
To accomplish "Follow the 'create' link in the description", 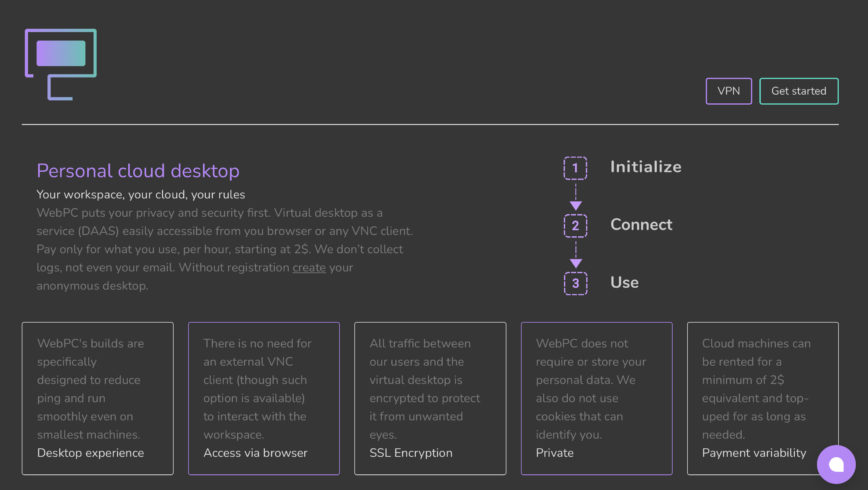I will click(x=309, y=267).
